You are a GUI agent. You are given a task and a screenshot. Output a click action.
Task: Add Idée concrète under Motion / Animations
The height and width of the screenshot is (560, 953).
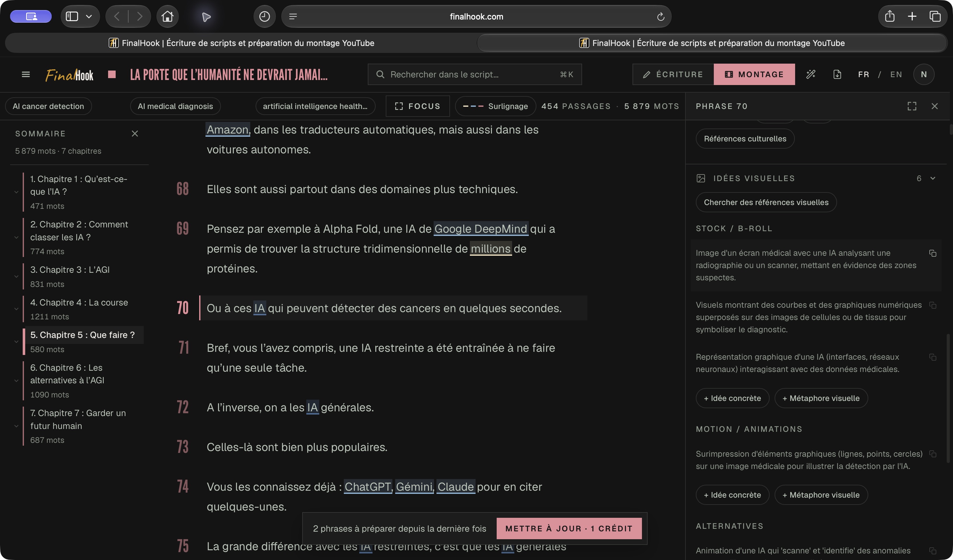tap(732, 495)
